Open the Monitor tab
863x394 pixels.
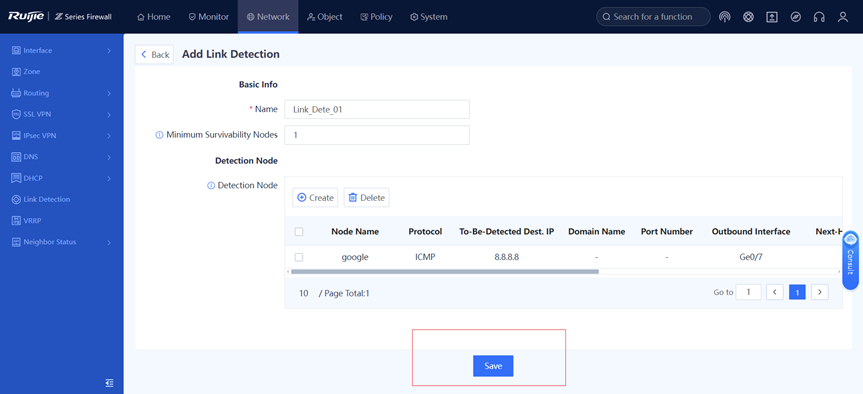(x=209, y=17)
